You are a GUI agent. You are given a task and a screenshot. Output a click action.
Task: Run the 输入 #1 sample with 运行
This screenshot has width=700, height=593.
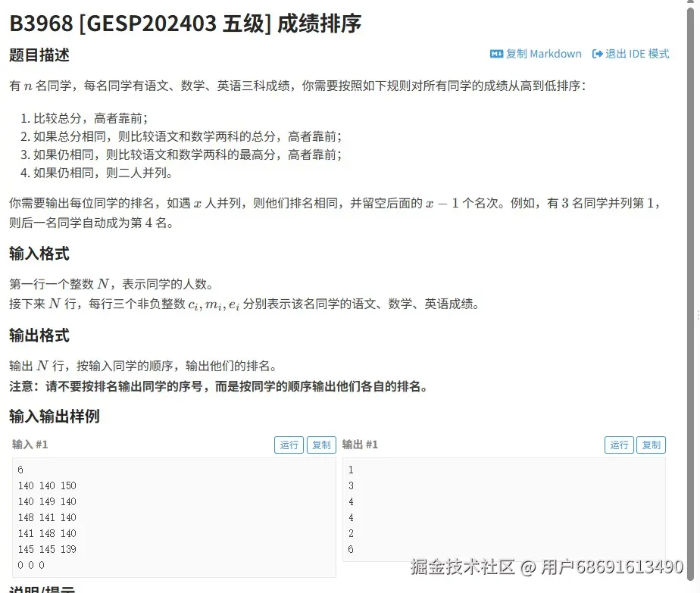(289, 445)
